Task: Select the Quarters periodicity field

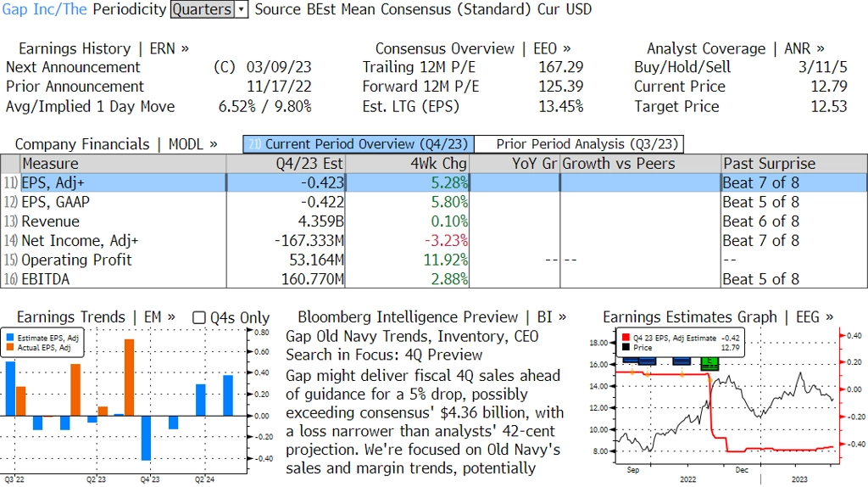Action: pyautogui.click(x=203, y=9)
